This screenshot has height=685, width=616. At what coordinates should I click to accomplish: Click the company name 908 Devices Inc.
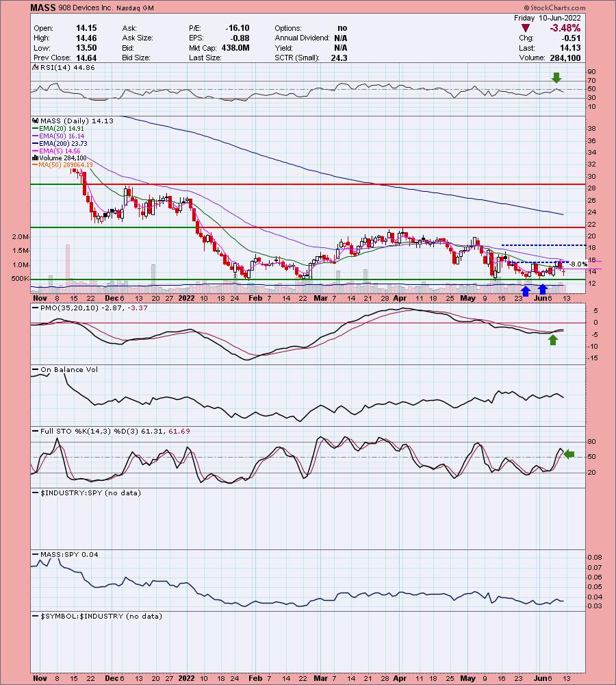85,8
